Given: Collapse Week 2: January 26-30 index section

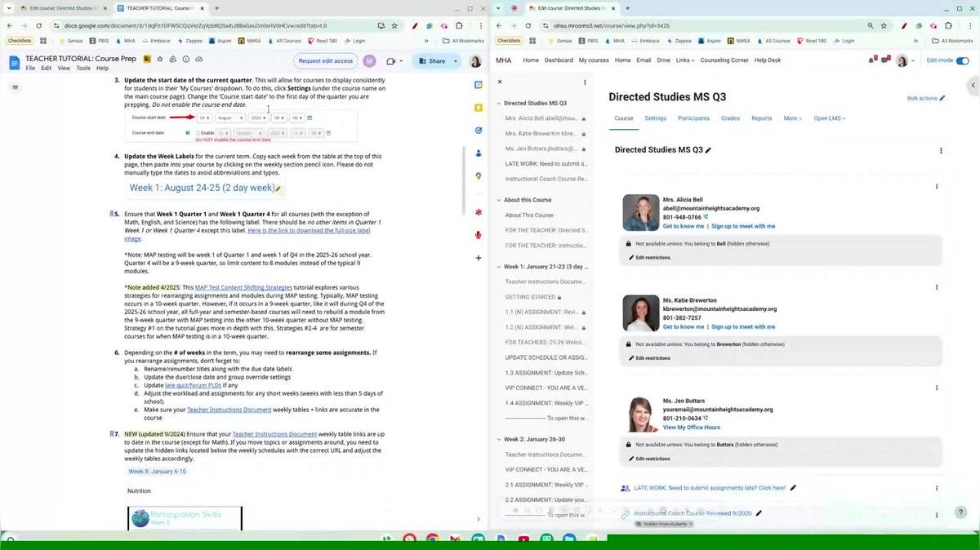Looking at the screenshot, I should coord(499,439).
